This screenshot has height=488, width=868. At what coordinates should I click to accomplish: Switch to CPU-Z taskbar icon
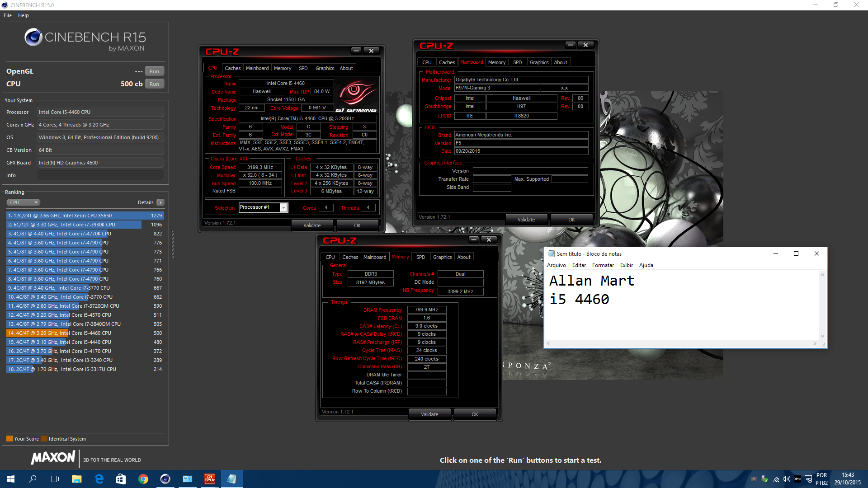[209, 479]
